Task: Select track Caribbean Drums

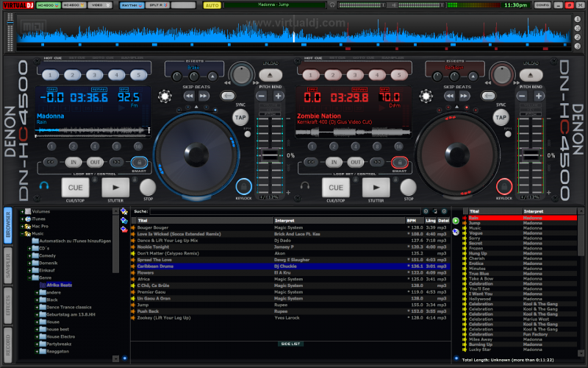Action: 290,266
